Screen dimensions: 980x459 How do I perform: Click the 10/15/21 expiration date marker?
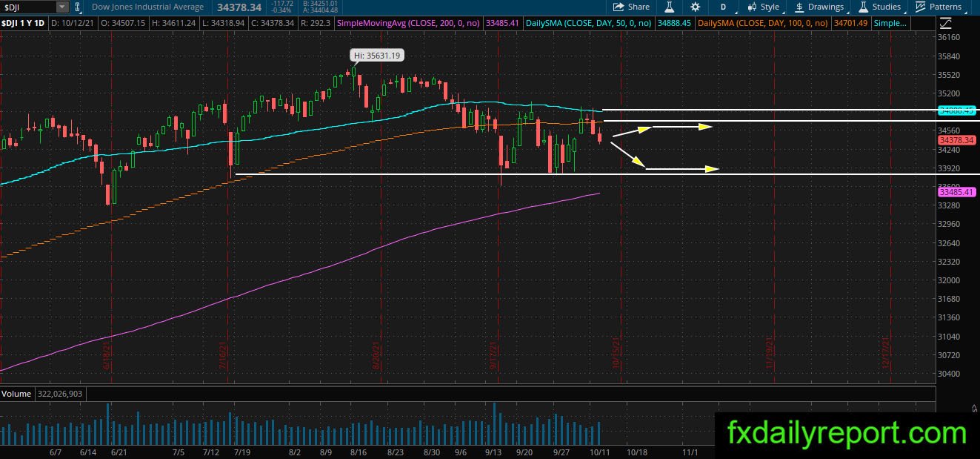click(x=616, y=351)
